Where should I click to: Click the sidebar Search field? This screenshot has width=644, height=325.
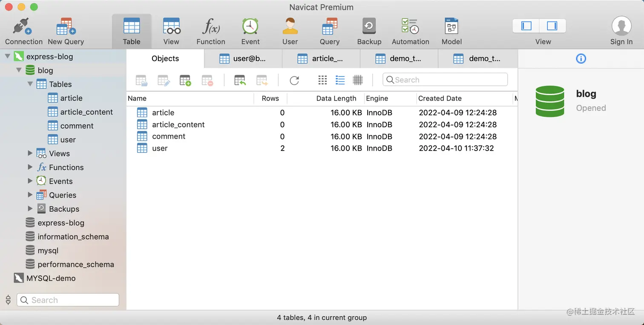click(68, 300)
